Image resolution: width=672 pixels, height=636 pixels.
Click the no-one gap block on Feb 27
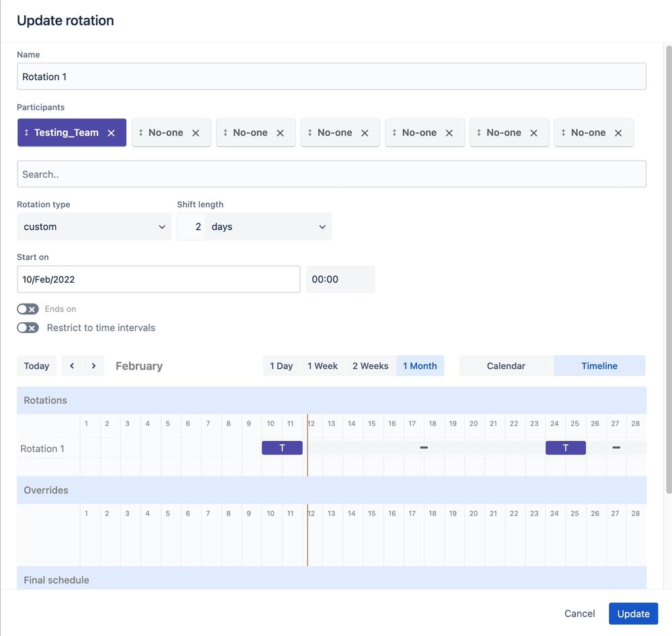[616, 448]
